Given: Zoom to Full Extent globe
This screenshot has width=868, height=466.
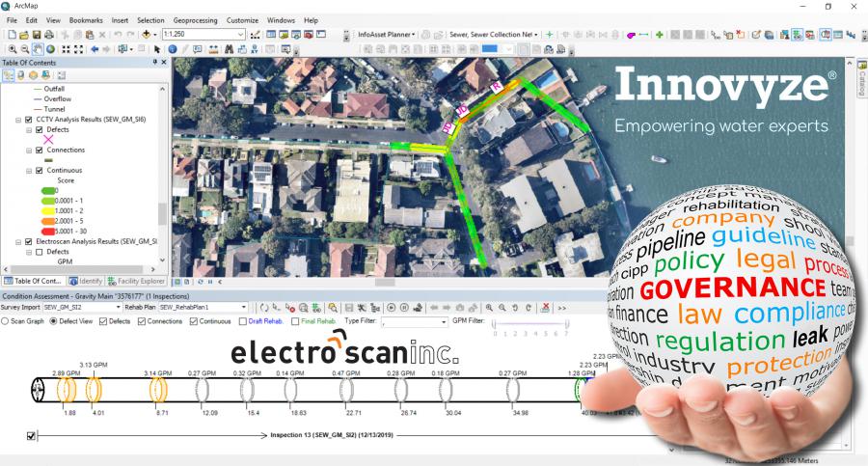Looking at the screenshot, I should pyautogui.click(x=50, y=49).
